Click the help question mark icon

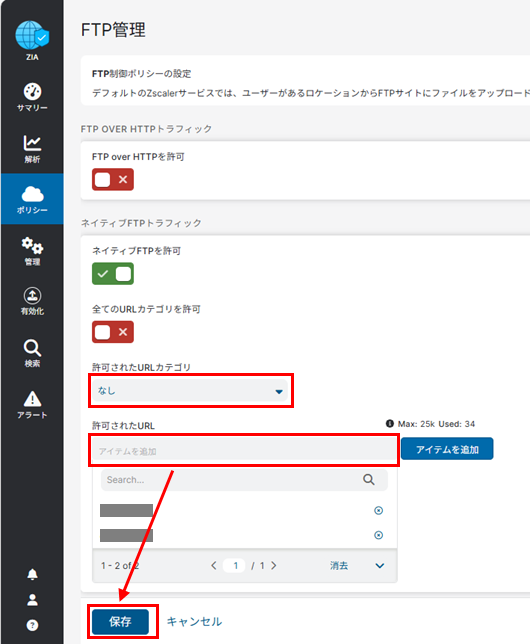pyautogui.click(x=32, y=625)
